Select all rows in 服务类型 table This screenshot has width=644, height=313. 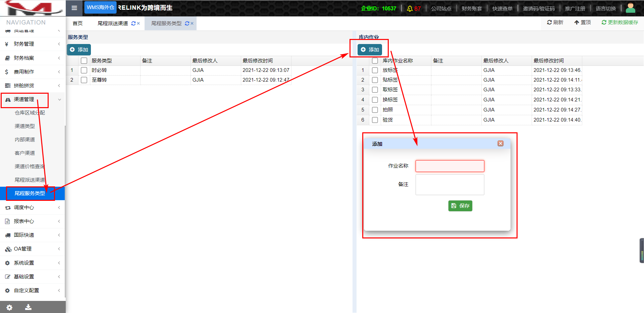tap(84, 61)
